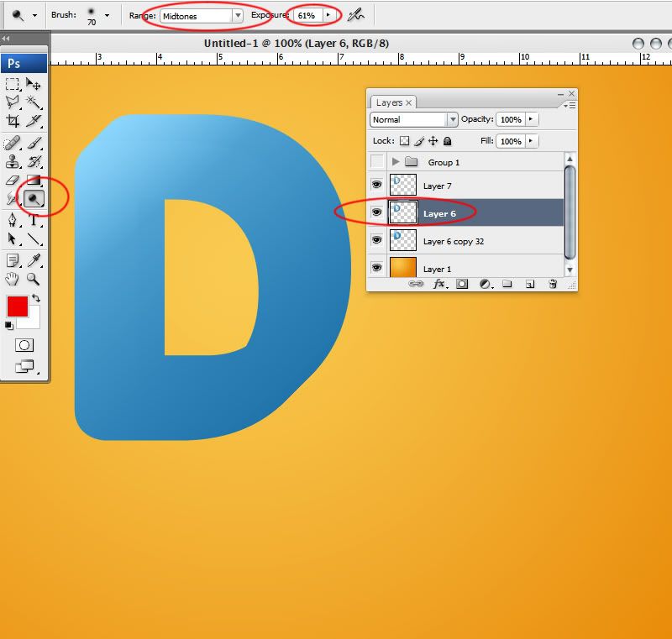The image size is (672, 639).
Task: Select the Layer 7 row
Action: 466,185
